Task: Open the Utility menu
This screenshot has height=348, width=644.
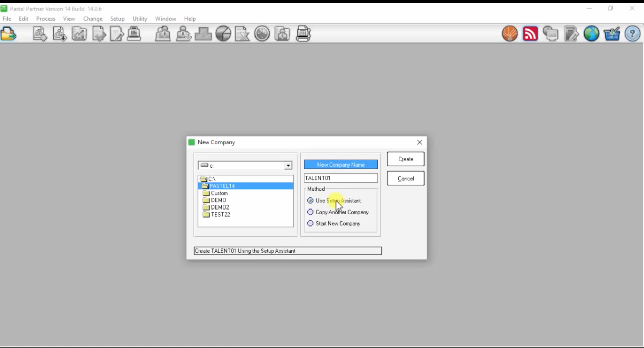Action: [x=140, y=19]
